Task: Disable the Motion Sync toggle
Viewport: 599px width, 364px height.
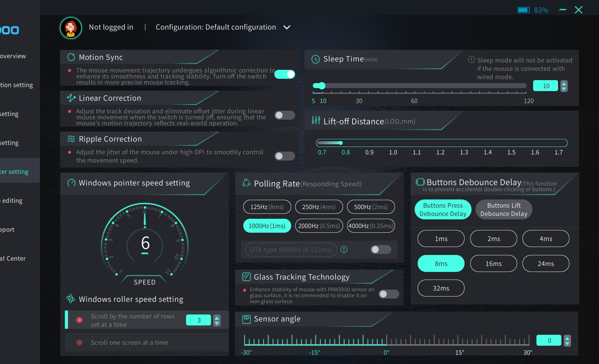Action: (285, 74)
